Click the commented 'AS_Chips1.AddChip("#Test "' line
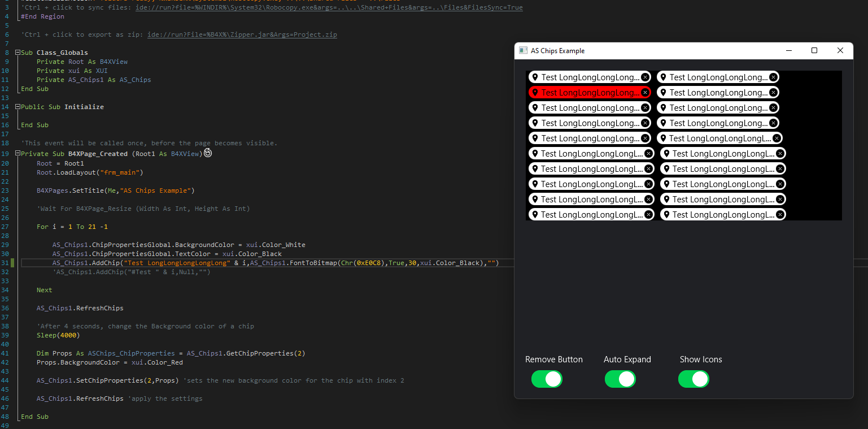868x429 pixels. (x=132, y=272)
